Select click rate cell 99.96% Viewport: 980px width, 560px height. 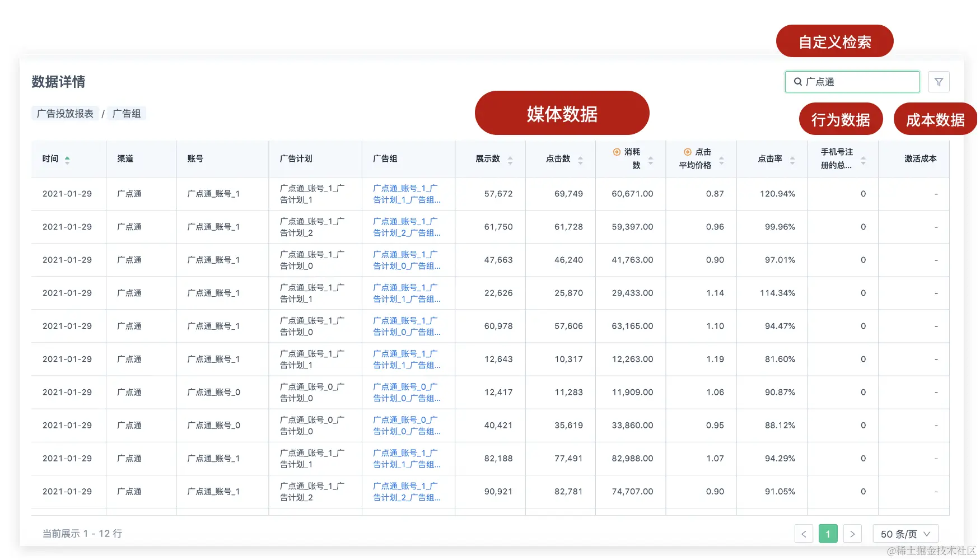[x=780, y=227]
